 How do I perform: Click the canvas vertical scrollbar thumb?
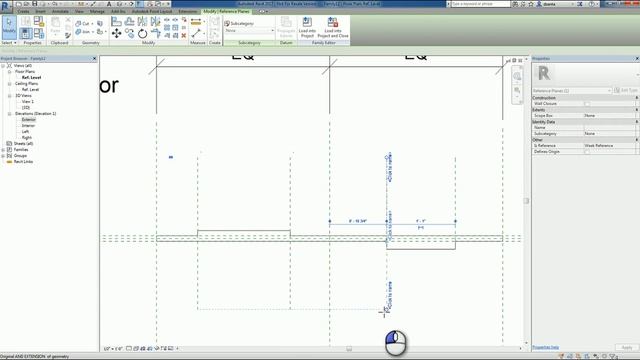[x=526, y=201]
